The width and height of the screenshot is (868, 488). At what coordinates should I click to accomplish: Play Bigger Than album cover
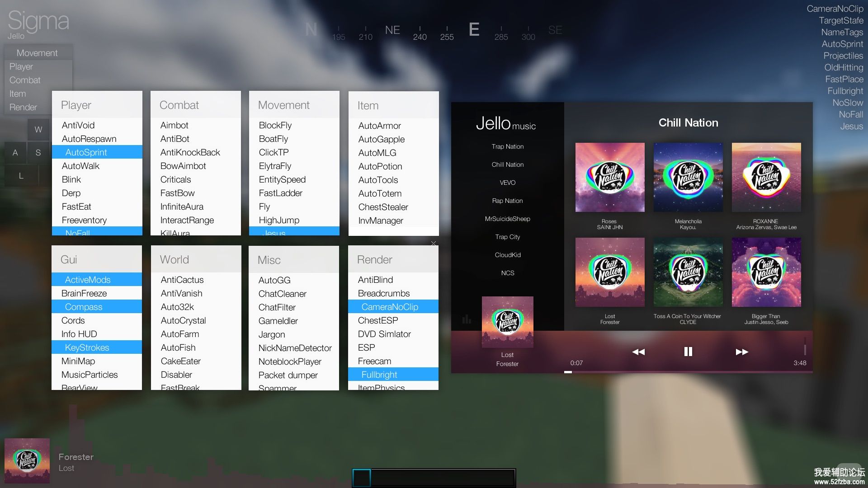[766, 272]
